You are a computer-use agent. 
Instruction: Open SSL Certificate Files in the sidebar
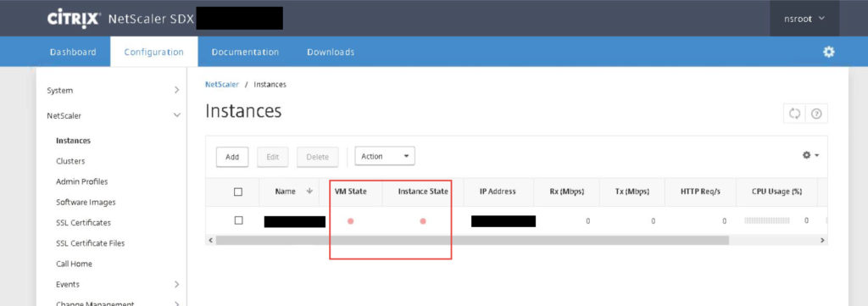(x=90, y=243)
